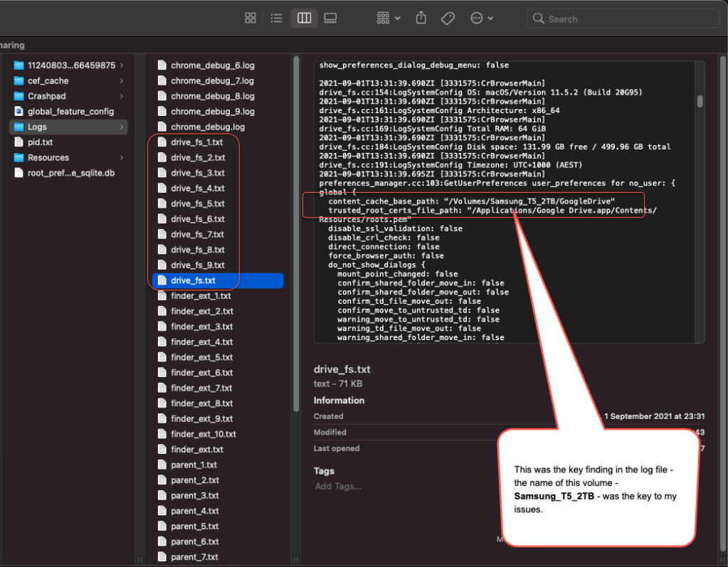The height and width of the screenshot is (567, 728).
Task: Select column view mode
Action: coord(304,18)
